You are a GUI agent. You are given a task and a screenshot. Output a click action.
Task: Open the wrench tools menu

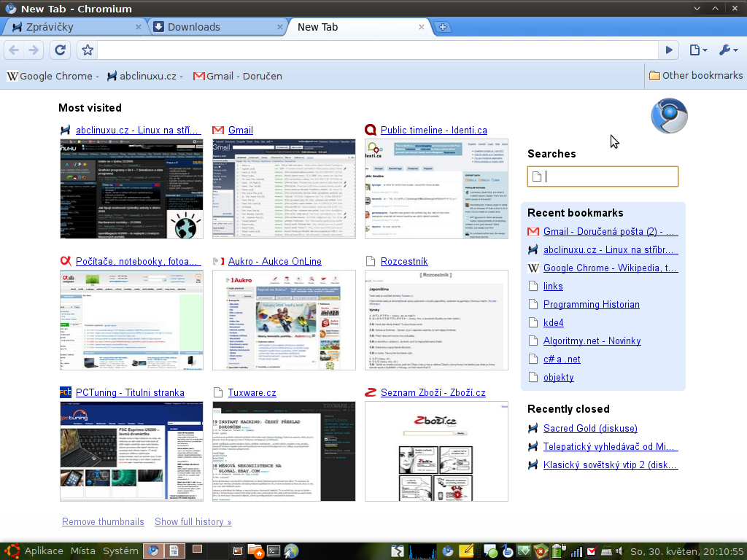click(x=728, y=50)
